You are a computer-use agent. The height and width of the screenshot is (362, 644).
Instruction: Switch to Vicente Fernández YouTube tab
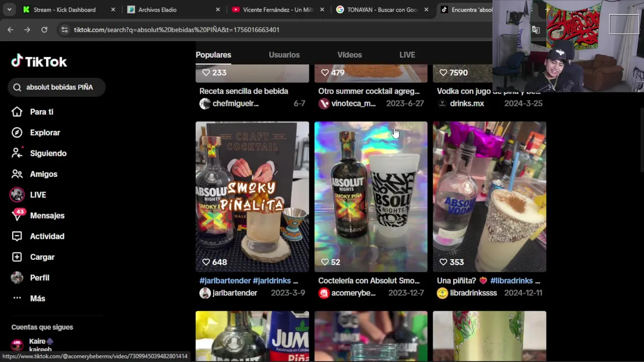pyautogui.click(x=277, y=10)
